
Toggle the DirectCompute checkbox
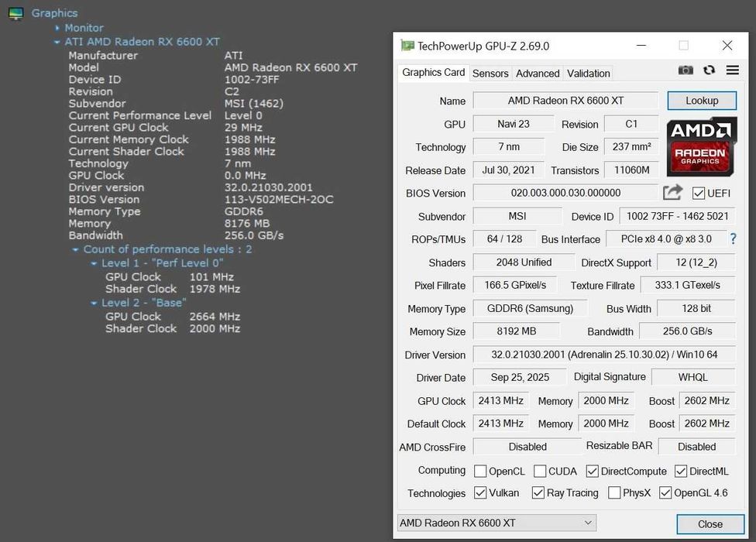[592, 471]
